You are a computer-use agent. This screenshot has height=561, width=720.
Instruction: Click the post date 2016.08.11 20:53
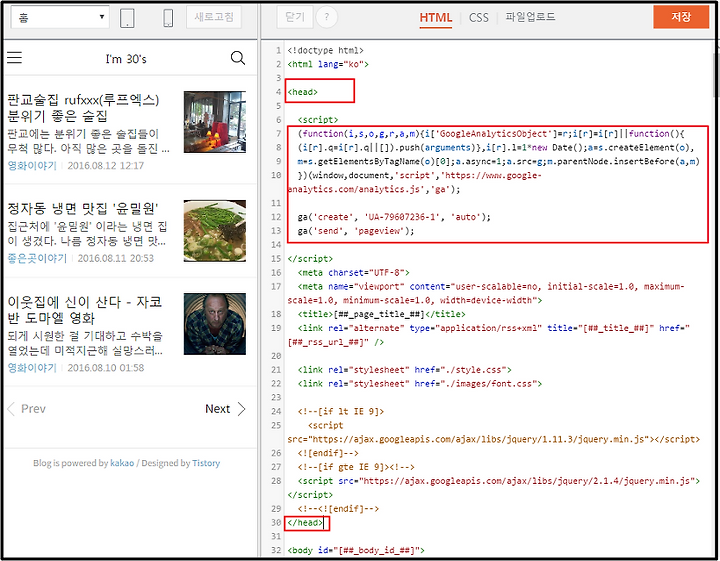click(x=116, y=258)
